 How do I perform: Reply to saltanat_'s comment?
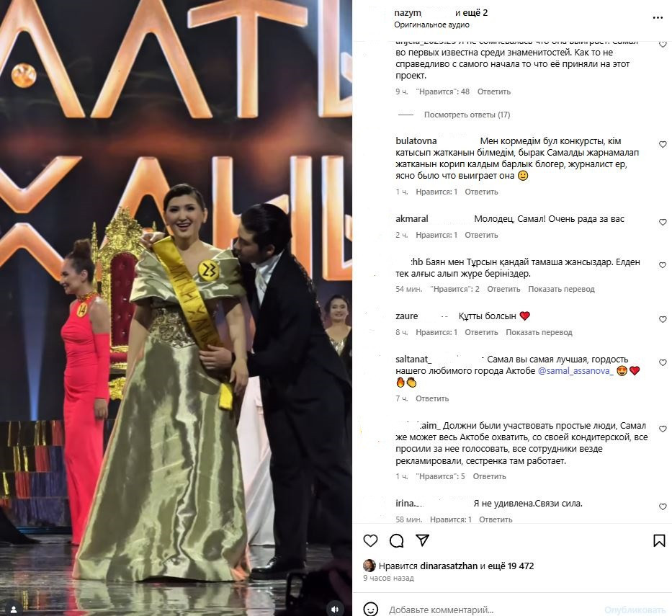pyautogui.click(x=432, y=398)
